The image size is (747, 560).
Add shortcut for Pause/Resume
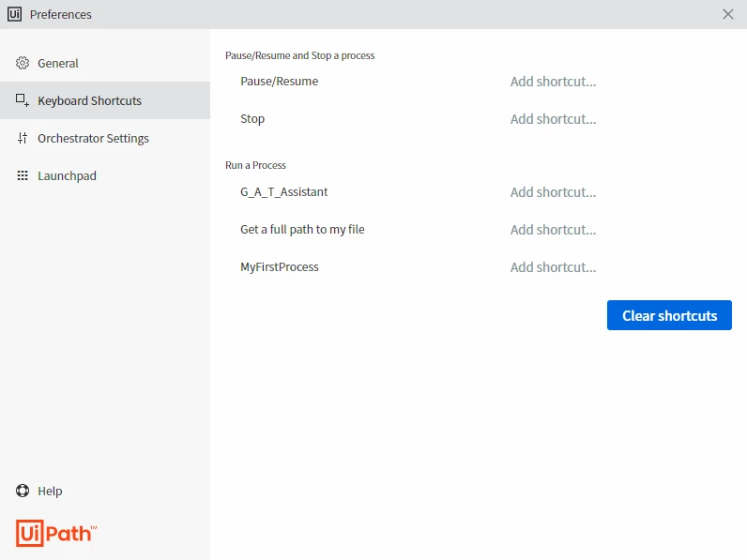pos(553,82)
